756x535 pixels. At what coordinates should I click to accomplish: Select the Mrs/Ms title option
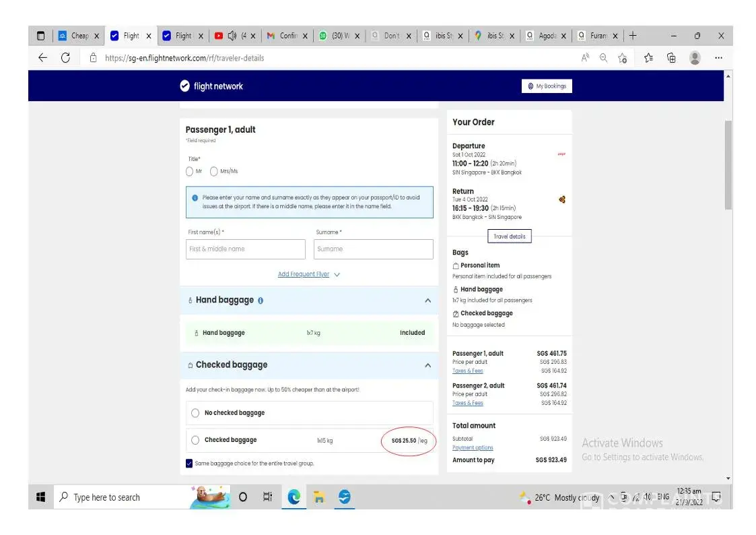coord(214,171)
